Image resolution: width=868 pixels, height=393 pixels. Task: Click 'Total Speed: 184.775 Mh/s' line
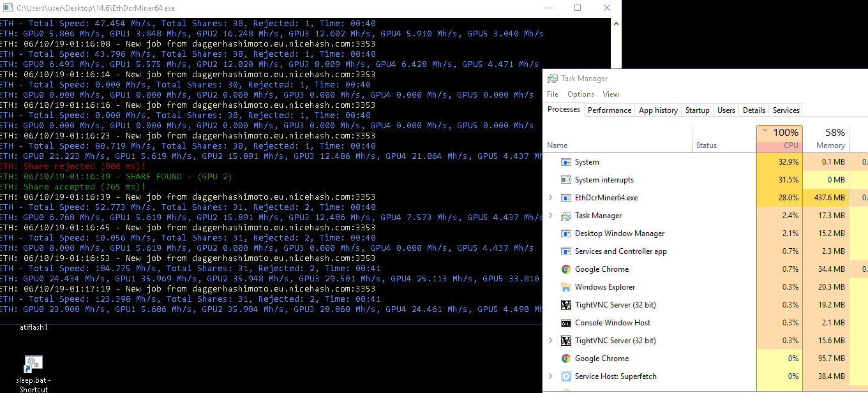pyautogui.click(x=190, y=269)
